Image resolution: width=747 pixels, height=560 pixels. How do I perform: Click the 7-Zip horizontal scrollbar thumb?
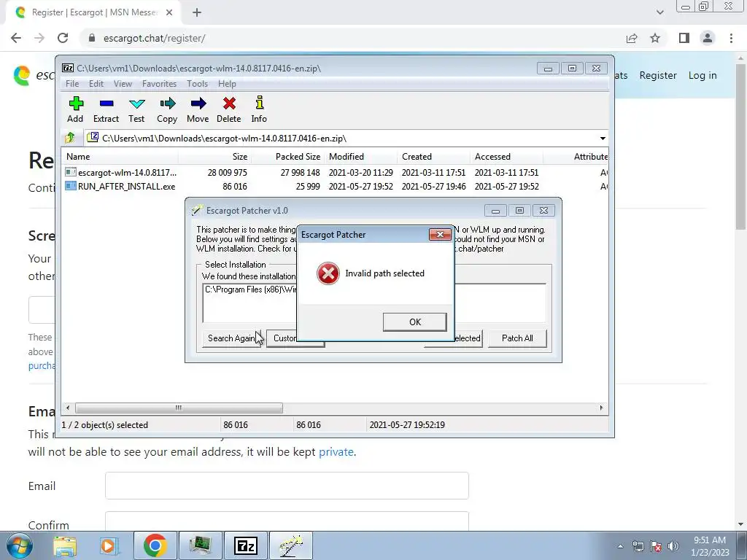click(179, 408)
